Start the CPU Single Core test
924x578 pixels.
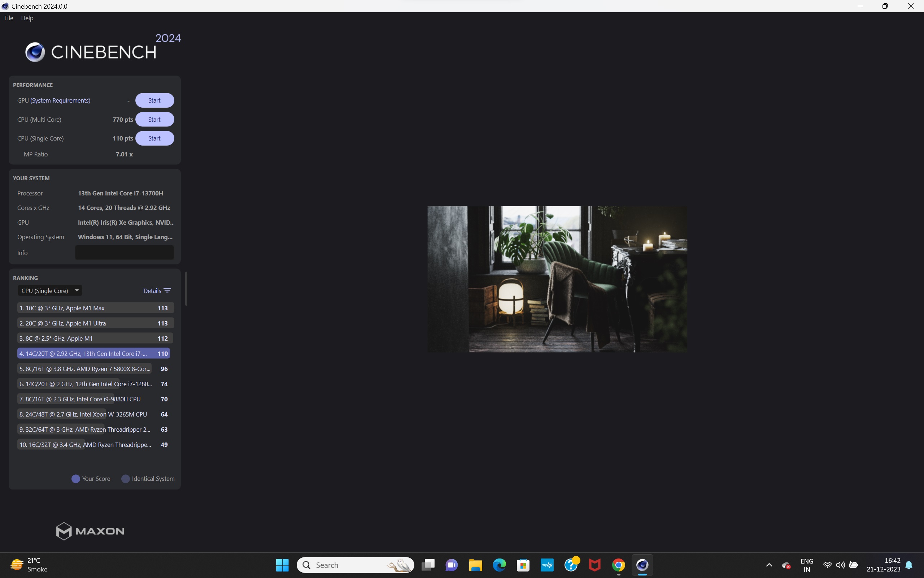(154, 138)
